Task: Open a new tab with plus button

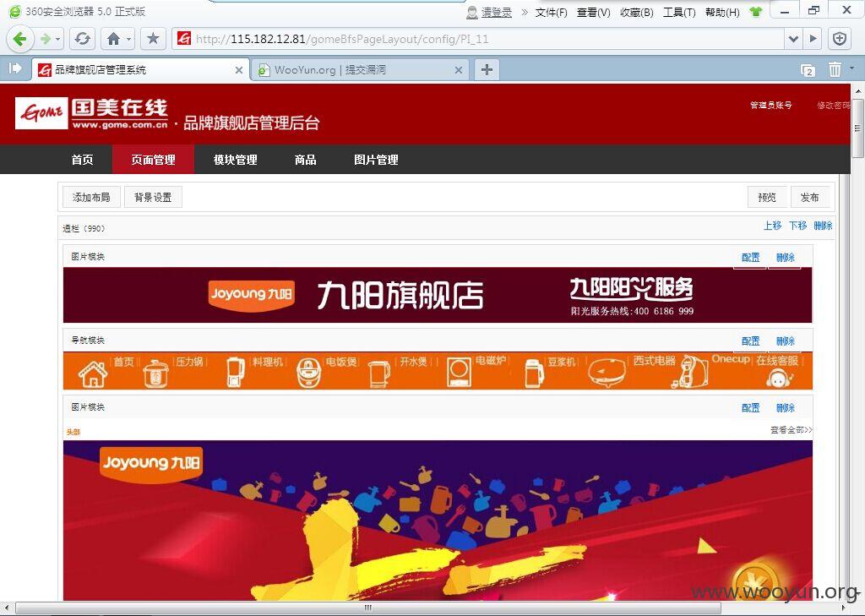Action: point(487,69)
